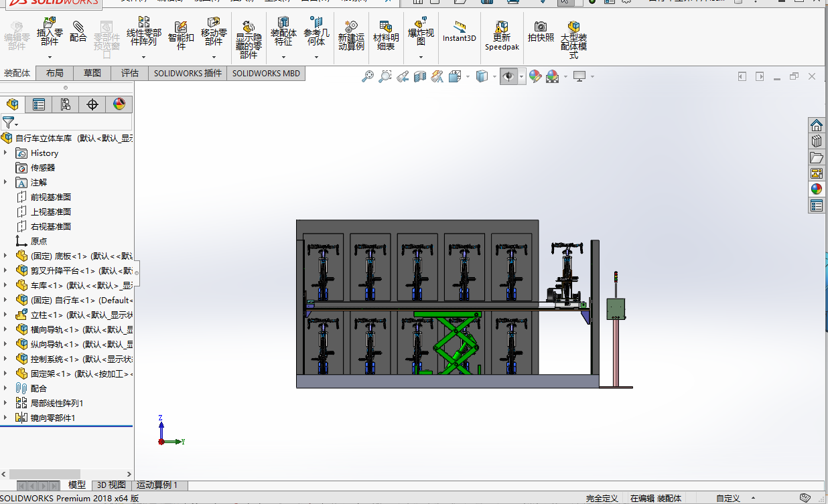Viewport: 828px width, 504px height.
Task: Open the 3D 视图 bottom tab
Action: (x=111, y=485)
